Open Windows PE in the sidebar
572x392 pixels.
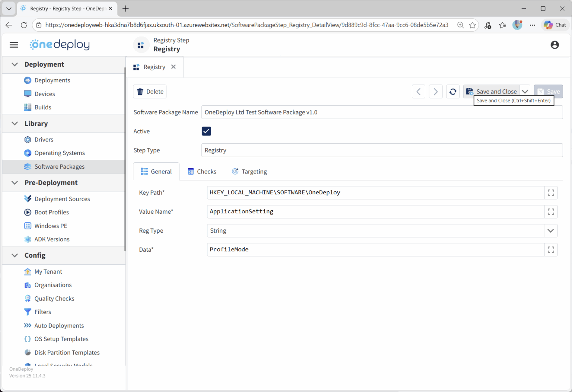point(51,226)
